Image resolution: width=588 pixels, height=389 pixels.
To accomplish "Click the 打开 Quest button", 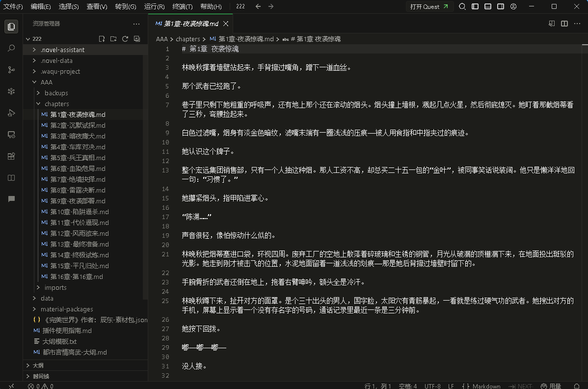I will click(x=429, y=6).
